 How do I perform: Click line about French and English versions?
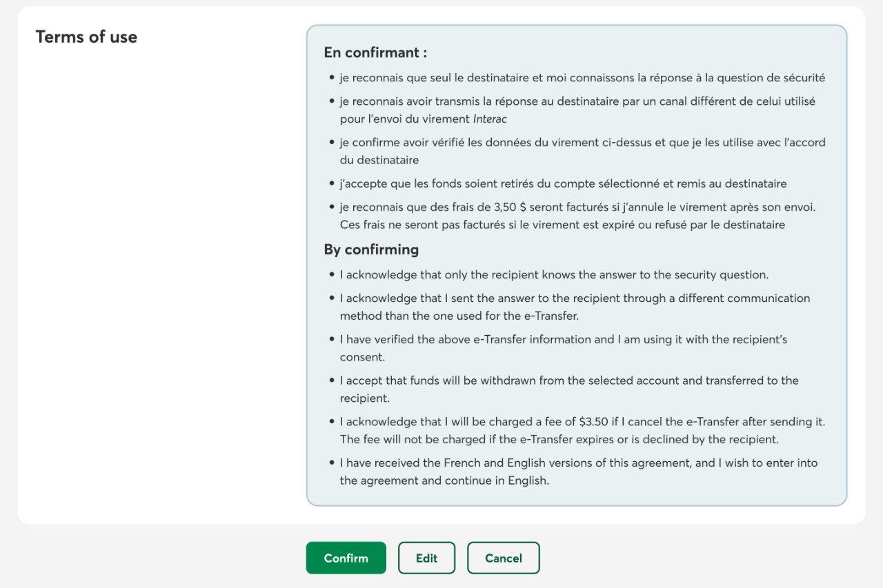click(x=578, y=463)
